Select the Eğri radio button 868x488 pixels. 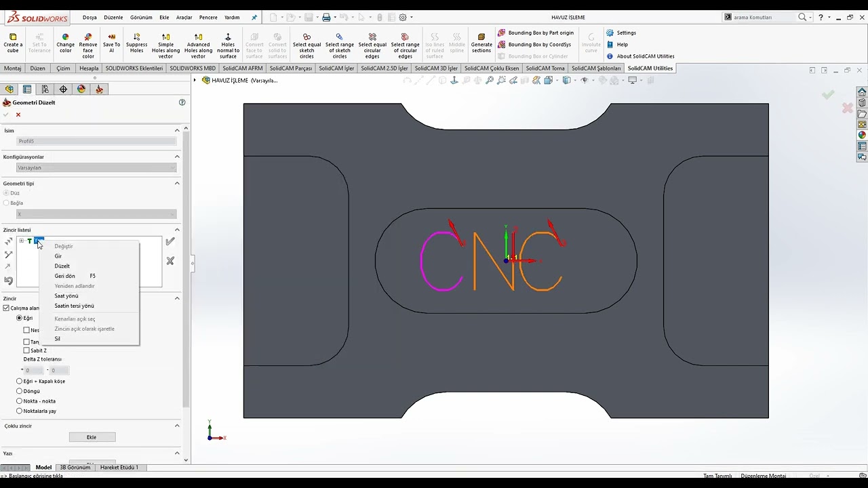[x=20, y=319]
